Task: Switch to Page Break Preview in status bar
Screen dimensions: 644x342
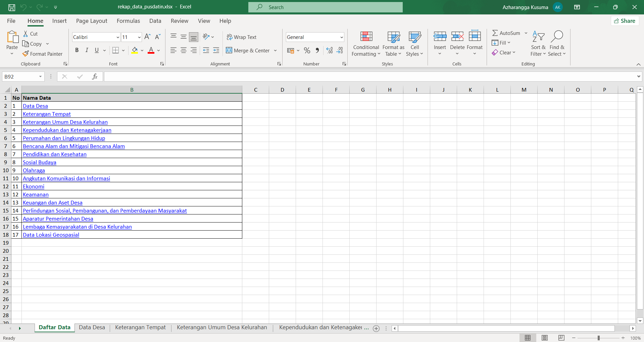Action: coord(561,338)
